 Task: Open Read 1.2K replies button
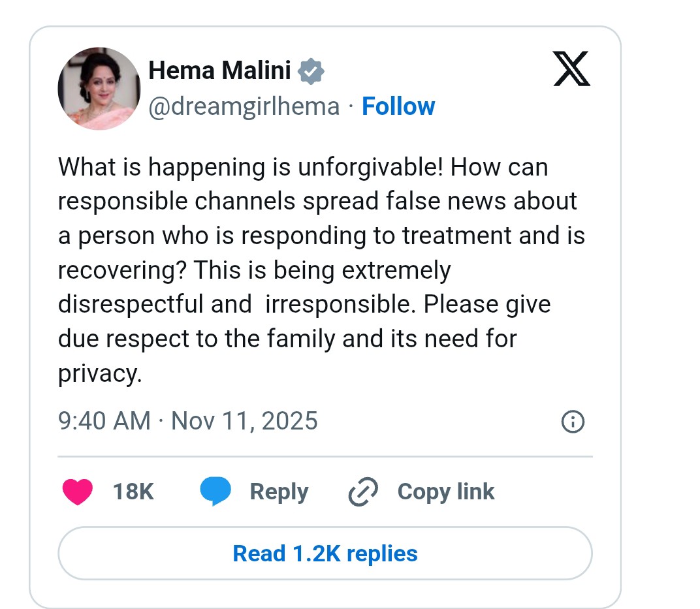[325, 554]
